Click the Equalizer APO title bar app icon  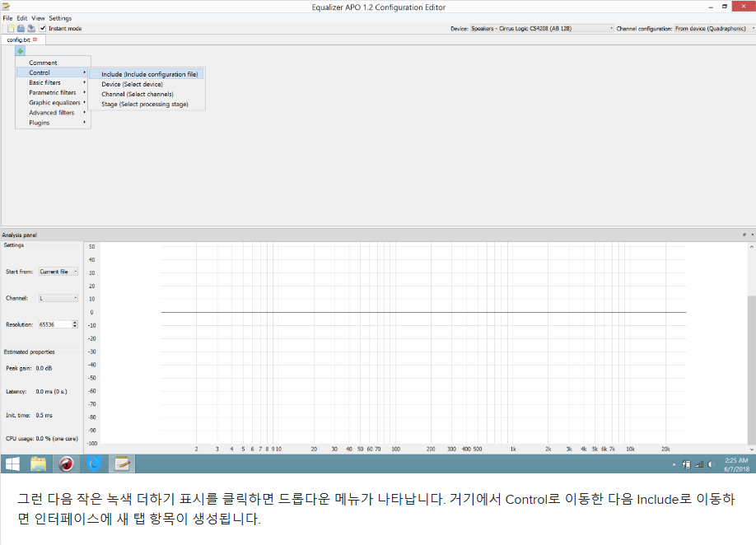click(x=6, y=7)
